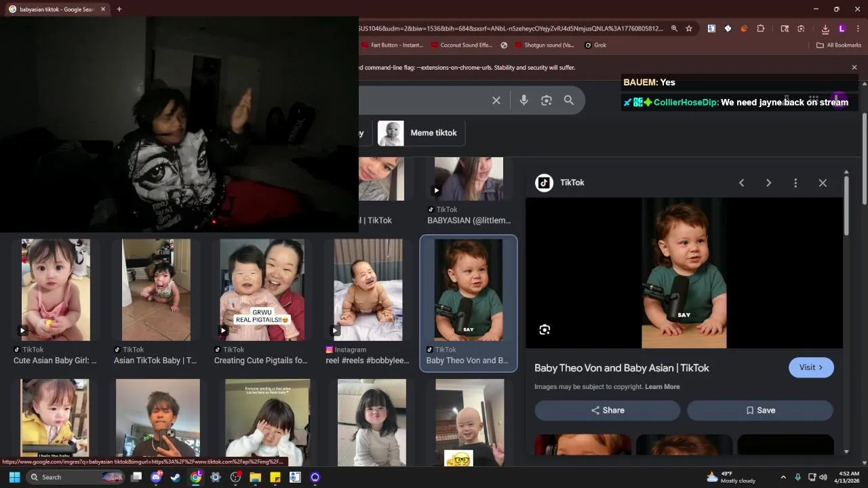Viewport: 868px width, 488px height.
Task: Click the Baby Theo Von and Baby Asian title
Action: [x=622, y=368]
